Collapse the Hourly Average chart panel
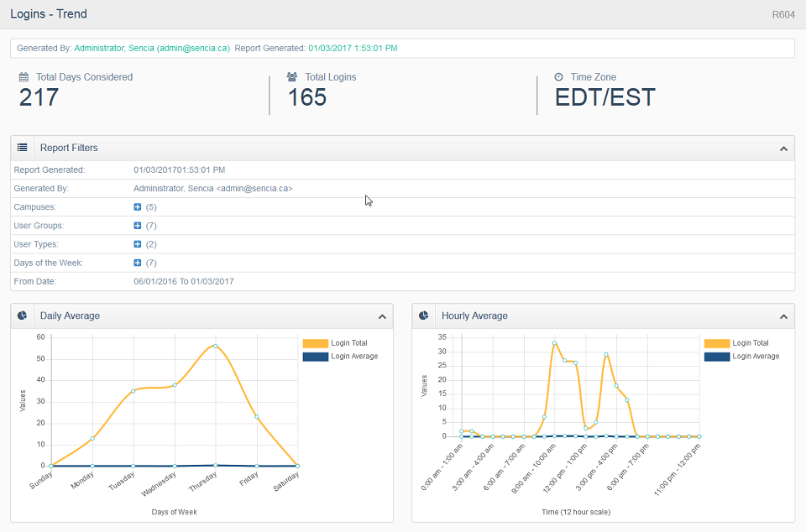Image resolution: width=806 pixels, height=532 pixels. (x=783, y=317)
